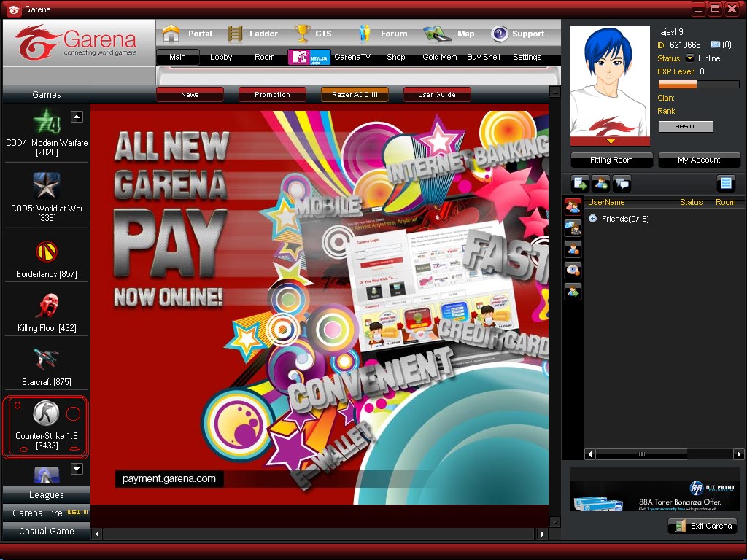Open the ignore list eye icon
747x560 pixels.
click(x=573, y=271)
